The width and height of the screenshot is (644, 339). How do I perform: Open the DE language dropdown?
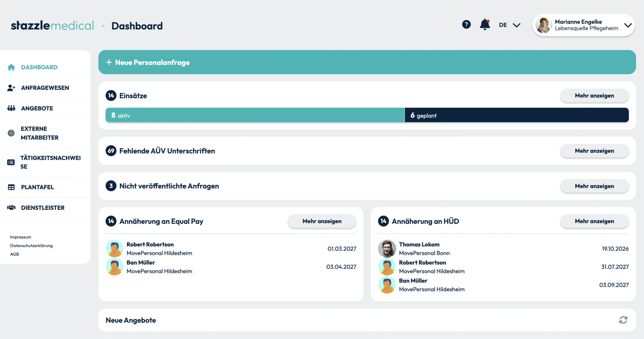[509, 25]
